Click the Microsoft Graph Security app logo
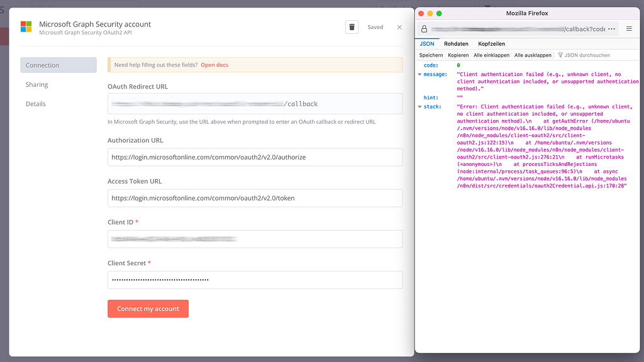This screenshot has width=644, height=362. tap(26, 26)
